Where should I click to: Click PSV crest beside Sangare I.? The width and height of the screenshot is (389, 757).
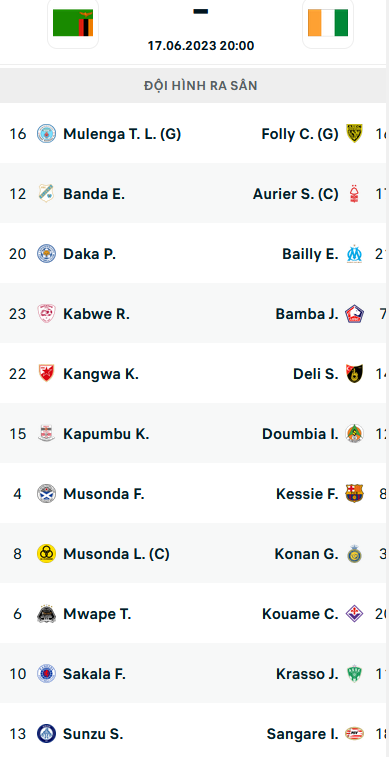[355, 734]
